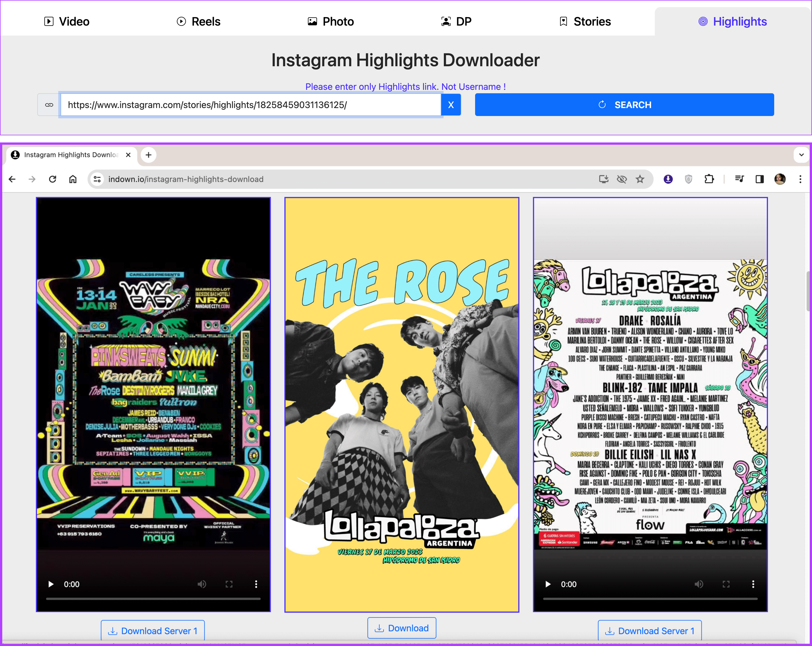The image size is (812, 646).
Task: Open browser extensions via puzzle icon
Action: [x=710, y=179]
